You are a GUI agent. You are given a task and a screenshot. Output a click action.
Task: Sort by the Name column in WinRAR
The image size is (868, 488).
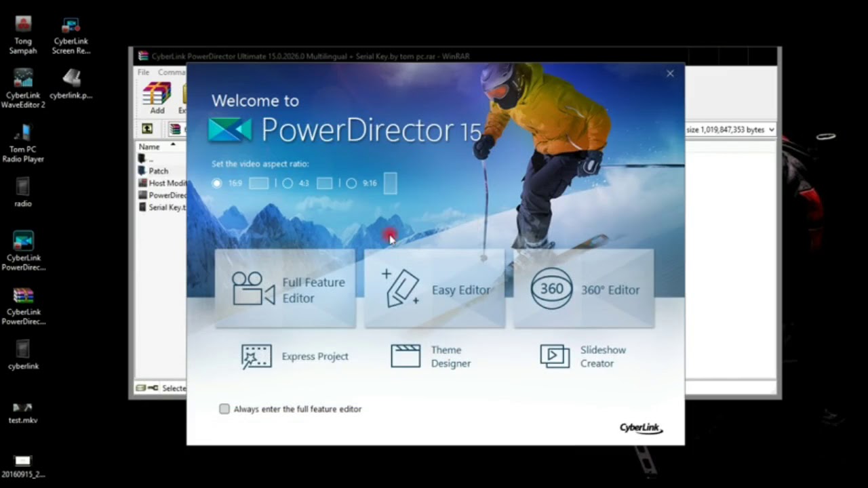149,146
